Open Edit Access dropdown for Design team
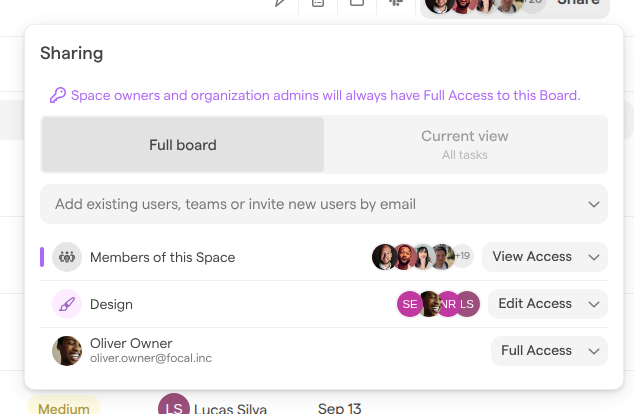Viewport: 634px width, 414px height. pyautogui.click(x=547, y=304)
